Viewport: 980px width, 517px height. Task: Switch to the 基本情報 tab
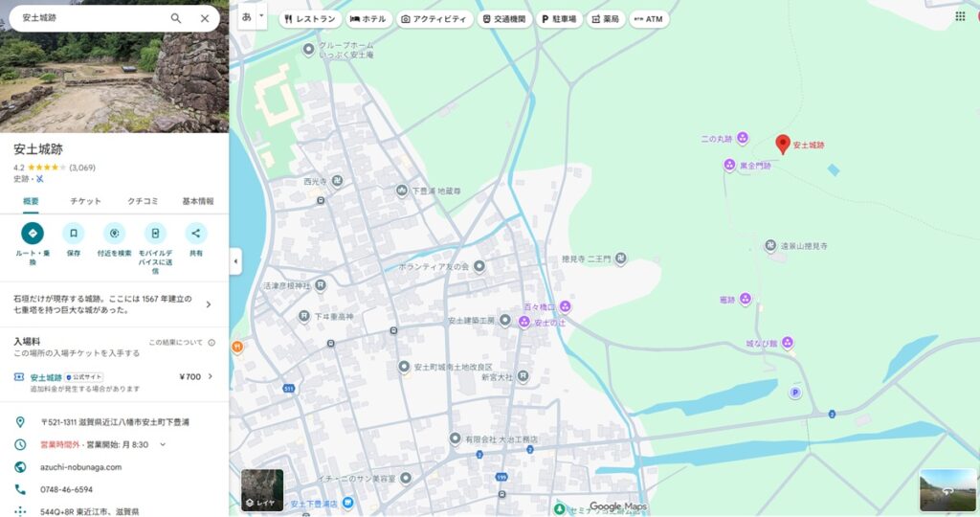pyautogui.click(x=198, y=201)
